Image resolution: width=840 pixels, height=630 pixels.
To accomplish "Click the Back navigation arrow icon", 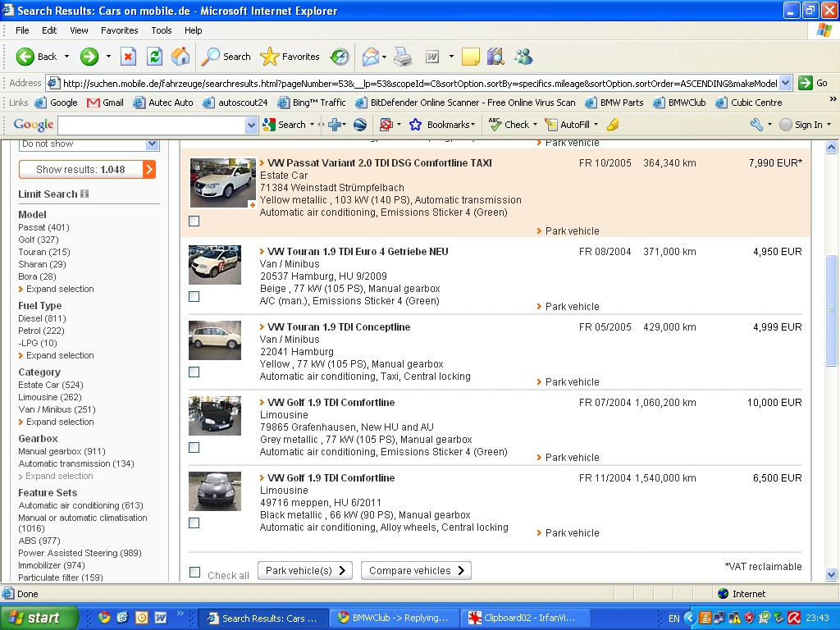I will [25, 57].
